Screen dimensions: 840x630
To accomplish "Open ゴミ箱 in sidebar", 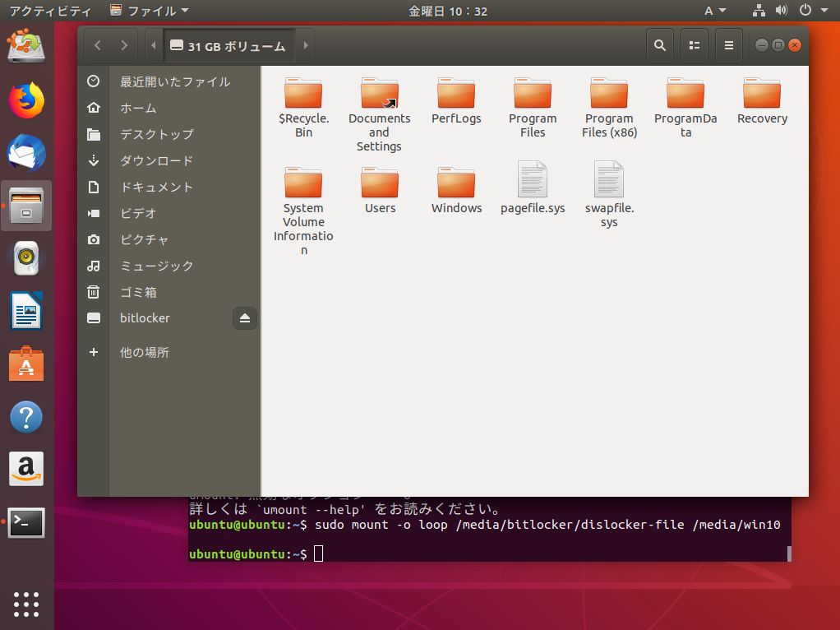I will coord(168,292).
